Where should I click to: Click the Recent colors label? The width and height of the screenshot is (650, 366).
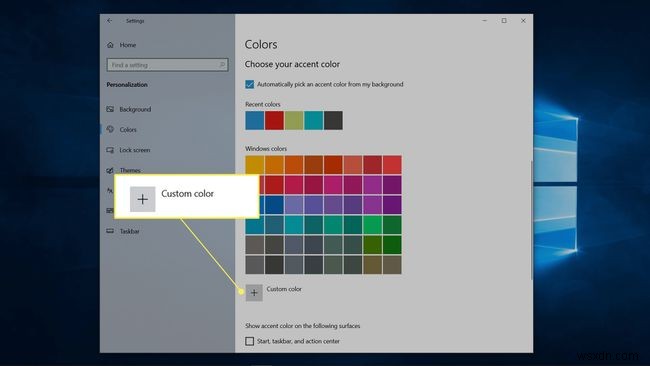(x=263, y=104)
